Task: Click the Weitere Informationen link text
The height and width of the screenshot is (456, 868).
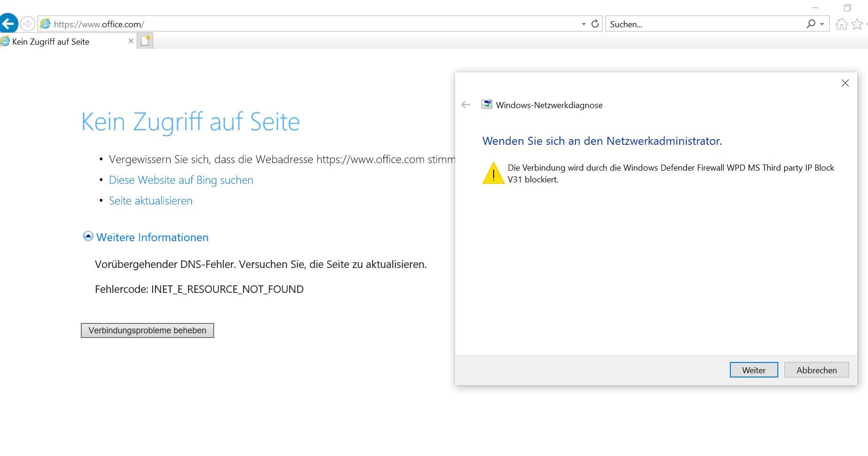Action: coord(152,237)
